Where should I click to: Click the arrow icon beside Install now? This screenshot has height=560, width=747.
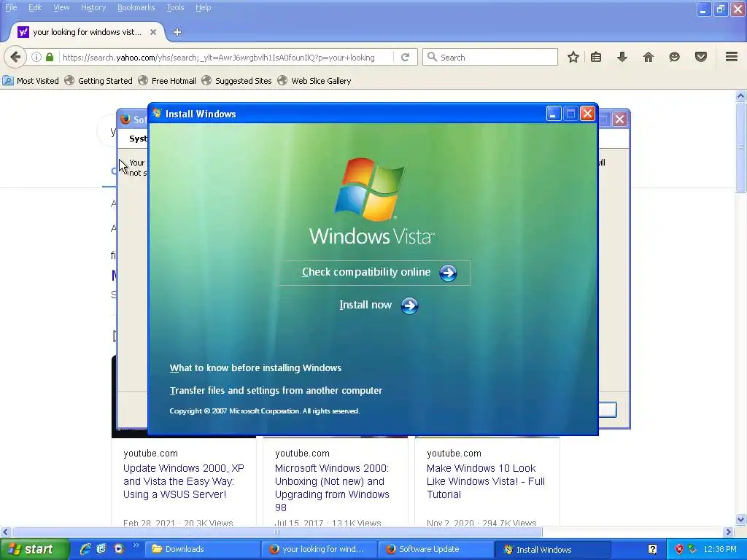coord(409,306)
